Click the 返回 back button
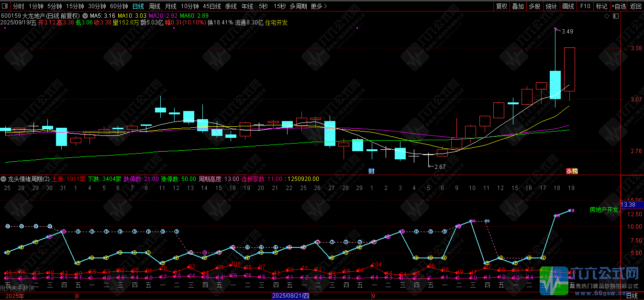The image size is (644, 300). point(635,6)
